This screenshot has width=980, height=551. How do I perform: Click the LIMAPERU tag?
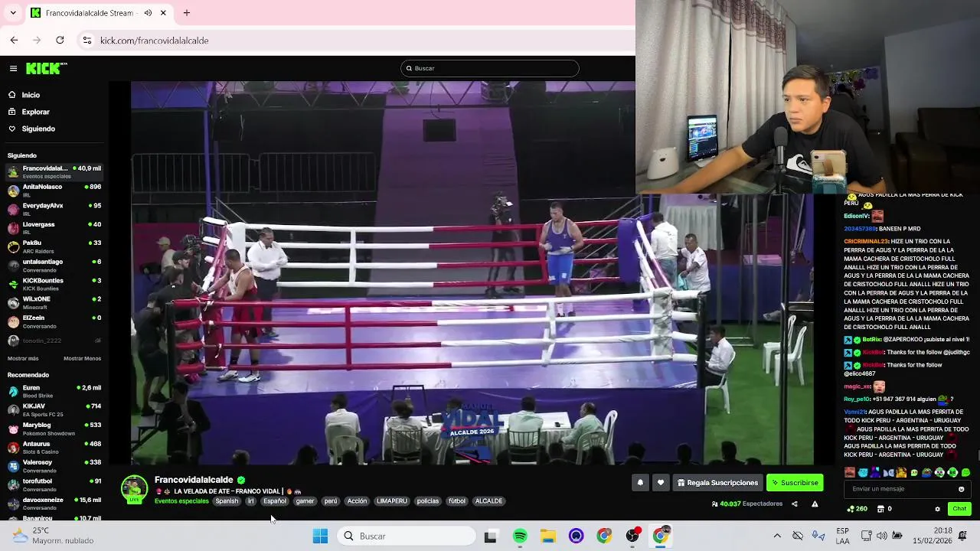392,501
